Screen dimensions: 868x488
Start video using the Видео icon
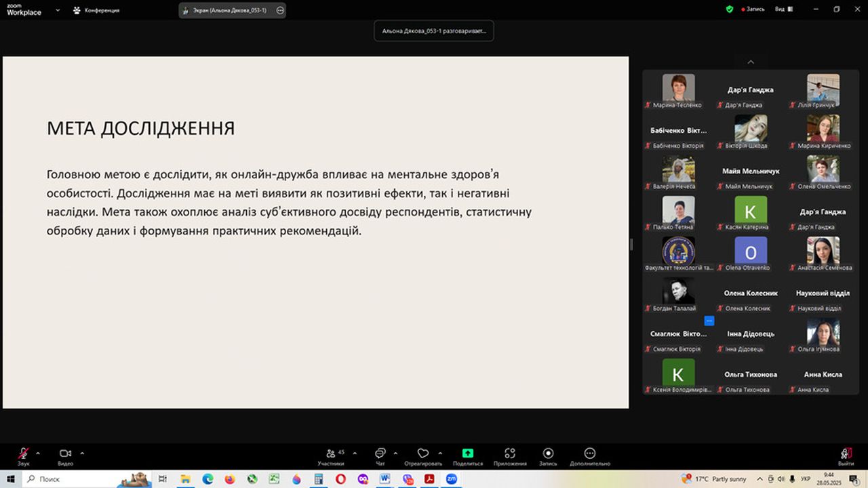[x=66, y=453]
